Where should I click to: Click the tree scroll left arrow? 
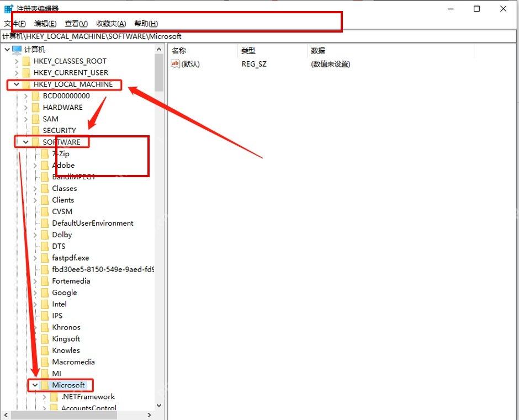point(6,415)
